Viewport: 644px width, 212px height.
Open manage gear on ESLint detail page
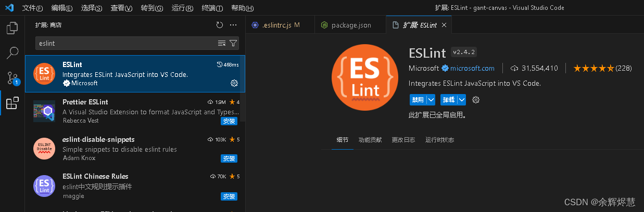point(475,100)
